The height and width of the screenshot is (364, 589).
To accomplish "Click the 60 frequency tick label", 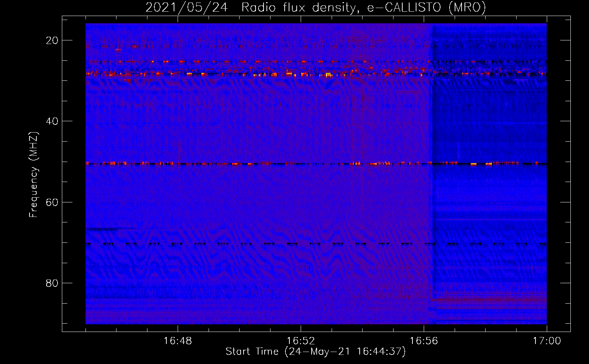I will pos(52,202).
